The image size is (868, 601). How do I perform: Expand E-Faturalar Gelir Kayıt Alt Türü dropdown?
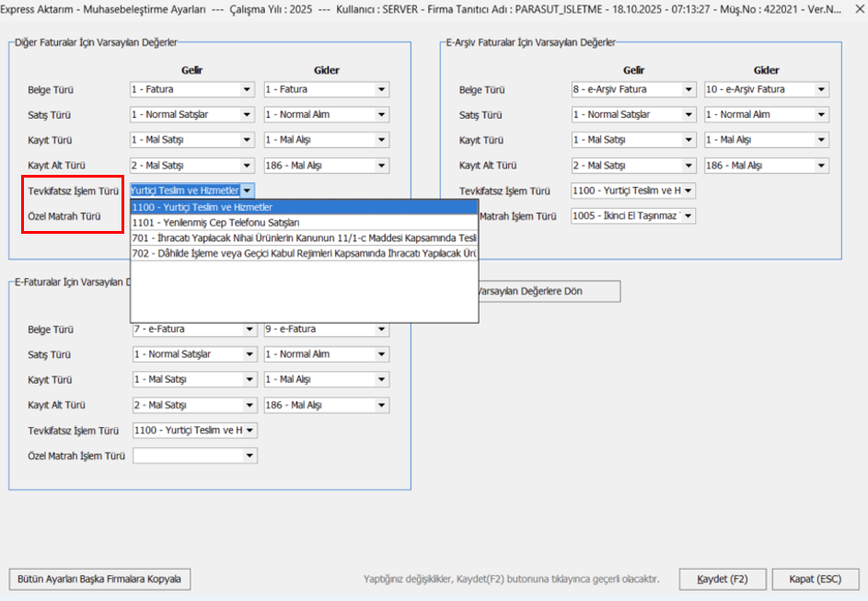195,405
